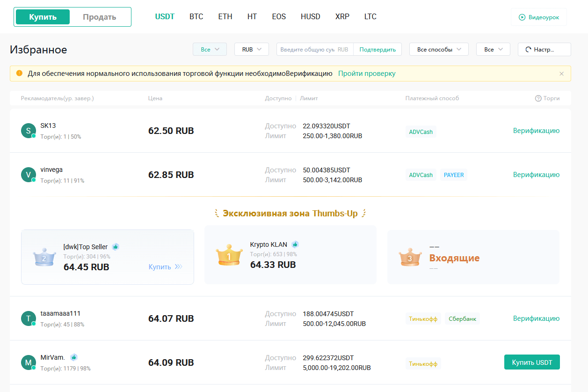Click the bronze crown rank 3 icon
Image resolution: width=588 pixels, height=392 pixels.
[x=410, y=257]
